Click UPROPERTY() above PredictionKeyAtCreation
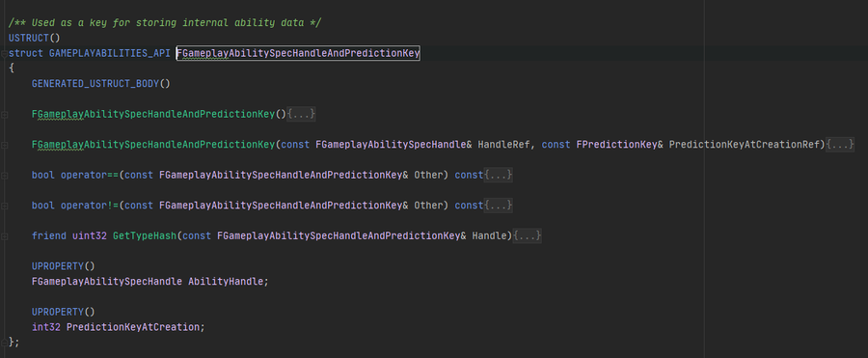The image size is (868, 358). point(63,312)
